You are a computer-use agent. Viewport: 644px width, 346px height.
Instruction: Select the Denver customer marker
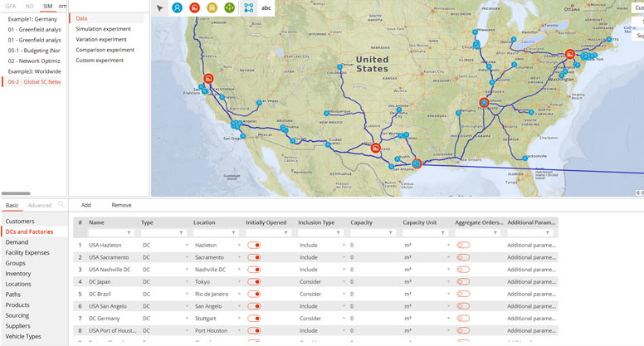tap(339, 67)
